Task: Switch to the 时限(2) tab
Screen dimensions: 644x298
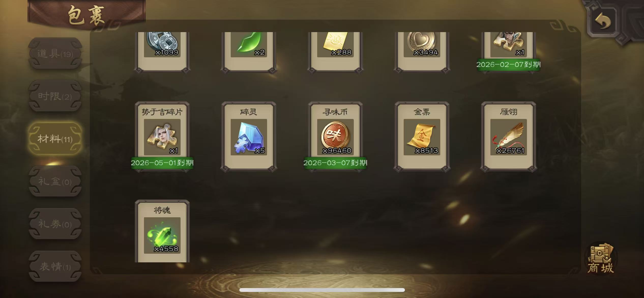Action: pos(55,96)
